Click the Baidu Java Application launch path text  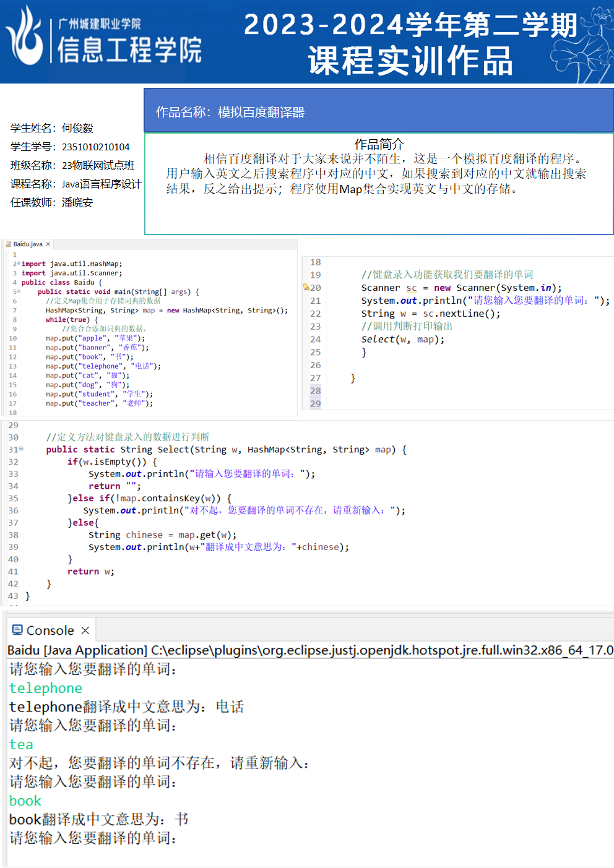point(309,650)
